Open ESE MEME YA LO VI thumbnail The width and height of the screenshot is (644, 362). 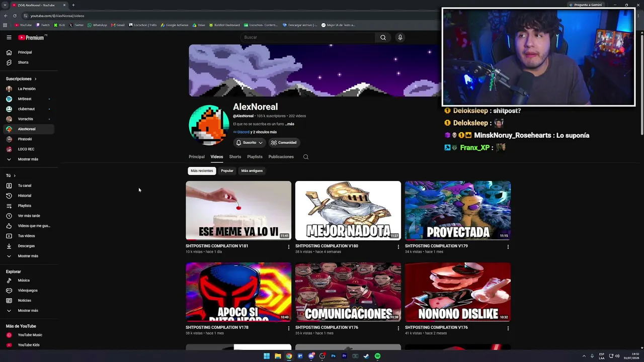[238, 211]
